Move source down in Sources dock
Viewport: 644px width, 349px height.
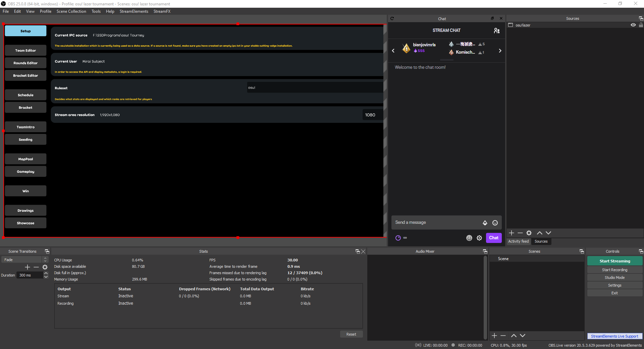point(548,233)
